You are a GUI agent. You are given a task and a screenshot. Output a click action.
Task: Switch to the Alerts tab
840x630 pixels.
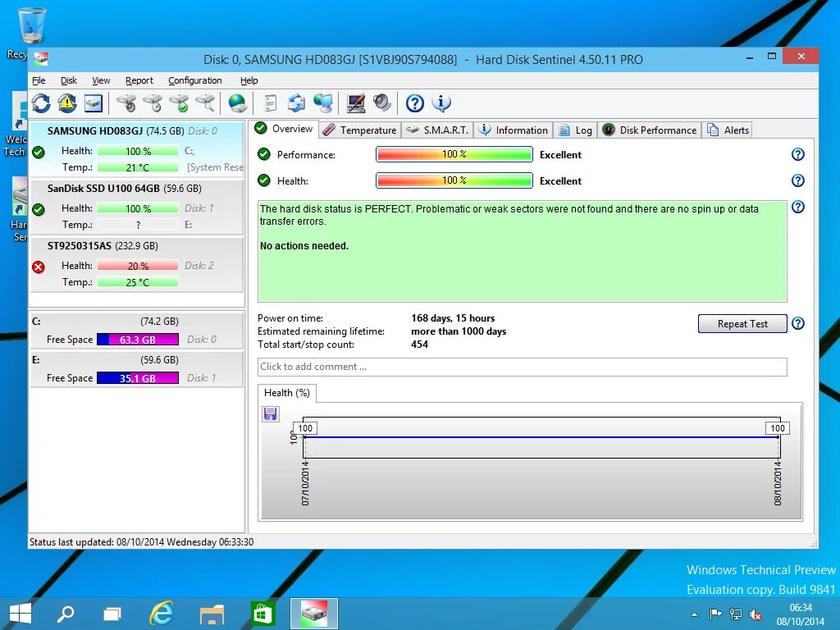(x=728, y=130)
